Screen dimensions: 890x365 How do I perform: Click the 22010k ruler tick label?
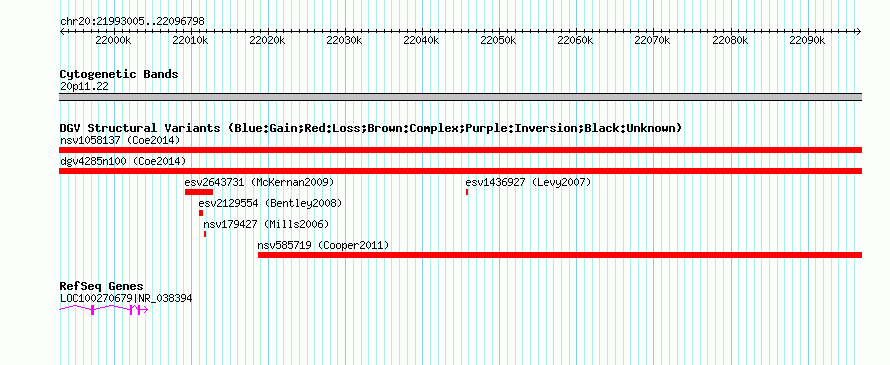tap(191, 41)
